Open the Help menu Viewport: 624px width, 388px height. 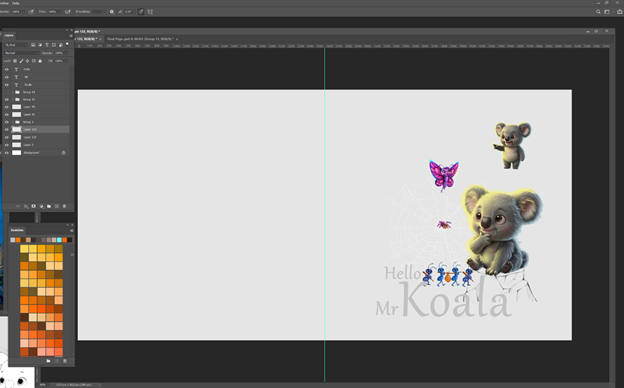16,3
